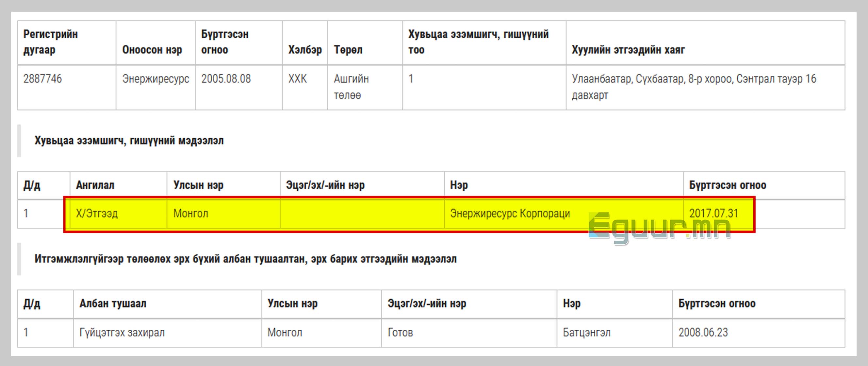The height and width of the screenshot is (366, 868).
Task: Click Хувьцаа эзэмшигч, гишүүний тоо header
Action: [484, 43]
